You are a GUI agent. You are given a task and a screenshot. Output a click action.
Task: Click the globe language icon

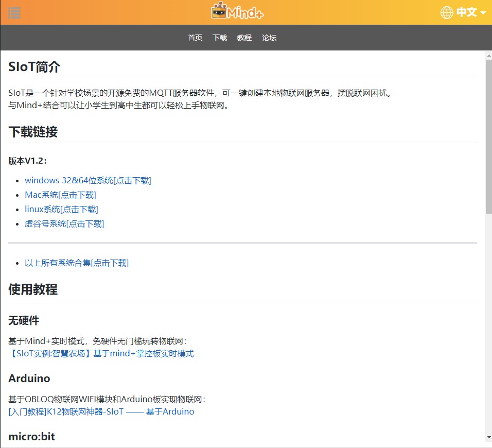pos(447,12)
